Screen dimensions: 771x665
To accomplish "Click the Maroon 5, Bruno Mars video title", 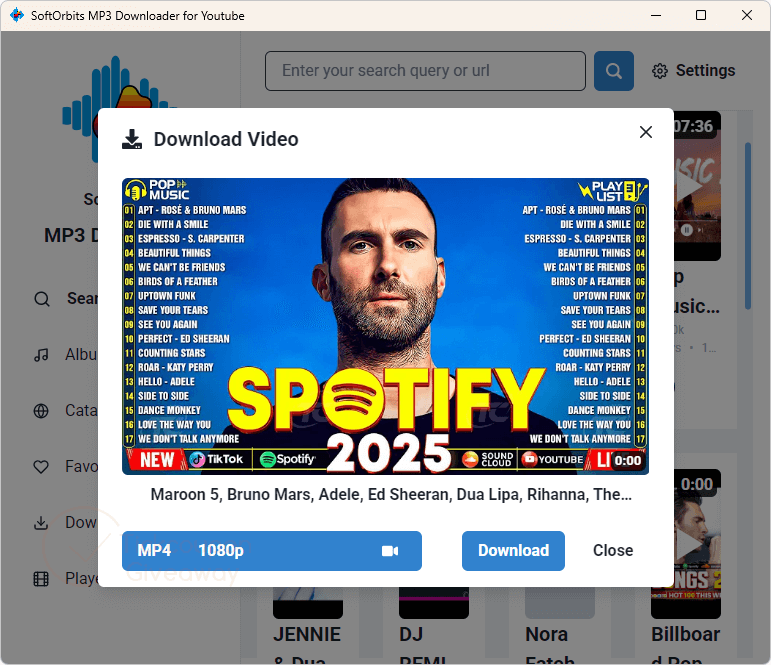I will click(x=391, y=494).
